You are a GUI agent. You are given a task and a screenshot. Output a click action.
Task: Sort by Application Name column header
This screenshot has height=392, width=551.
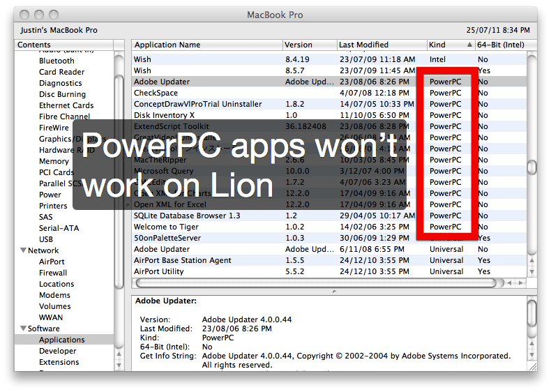tap(207, 45)
